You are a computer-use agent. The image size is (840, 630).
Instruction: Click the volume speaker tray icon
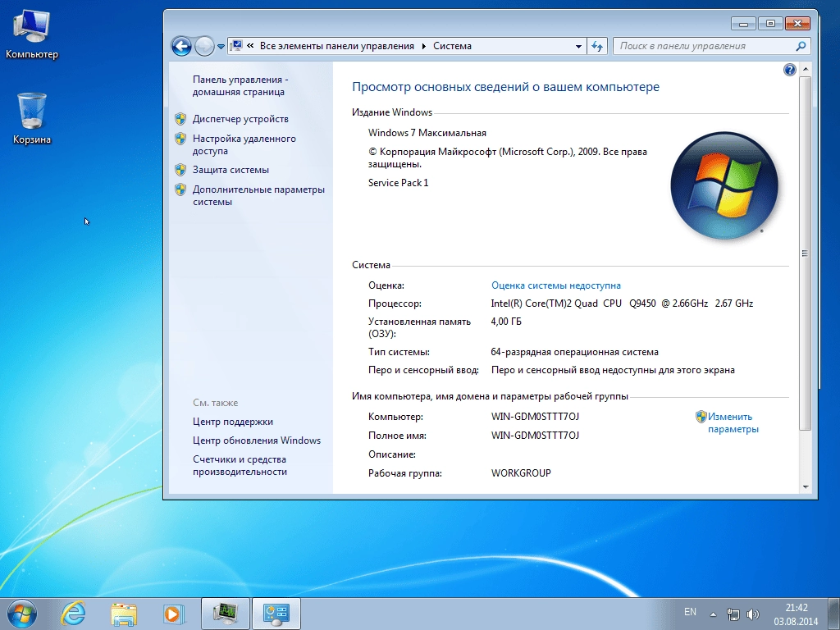753,614
